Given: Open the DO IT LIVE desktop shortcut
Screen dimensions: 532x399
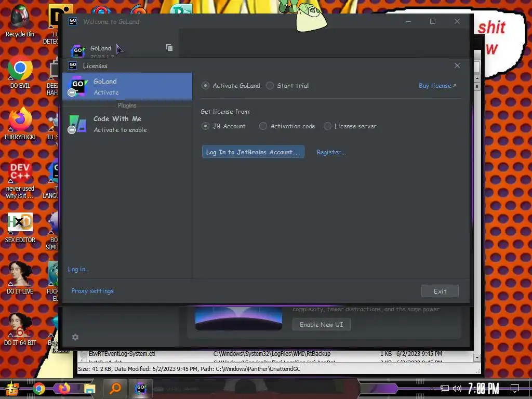Looking at the screenshot, I should point(20,278).
